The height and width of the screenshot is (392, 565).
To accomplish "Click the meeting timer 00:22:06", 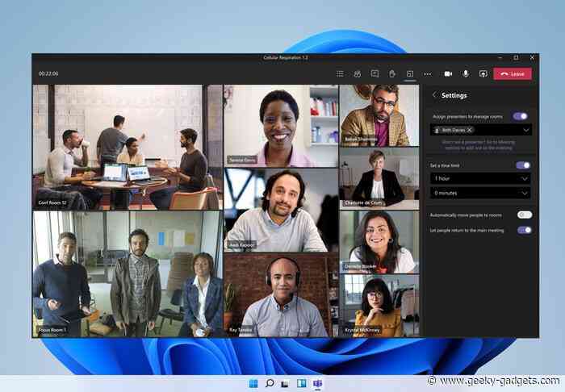I will (x=48, y=73).
